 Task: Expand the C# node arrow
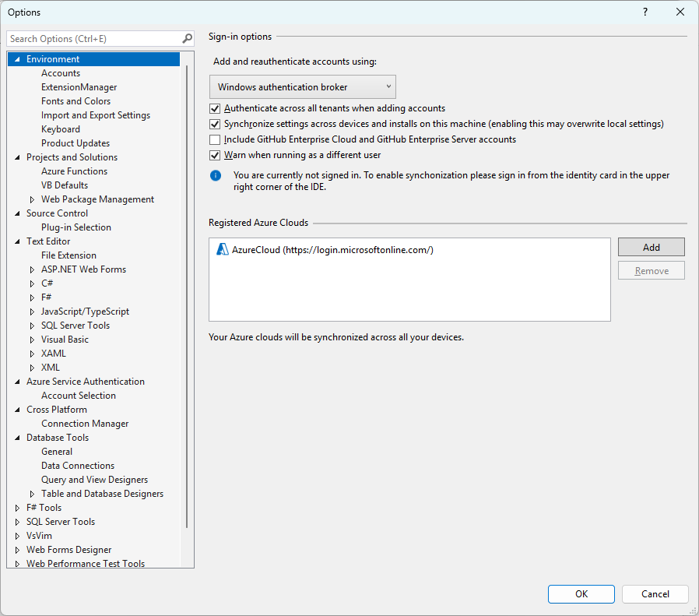(x=32, y=283)
